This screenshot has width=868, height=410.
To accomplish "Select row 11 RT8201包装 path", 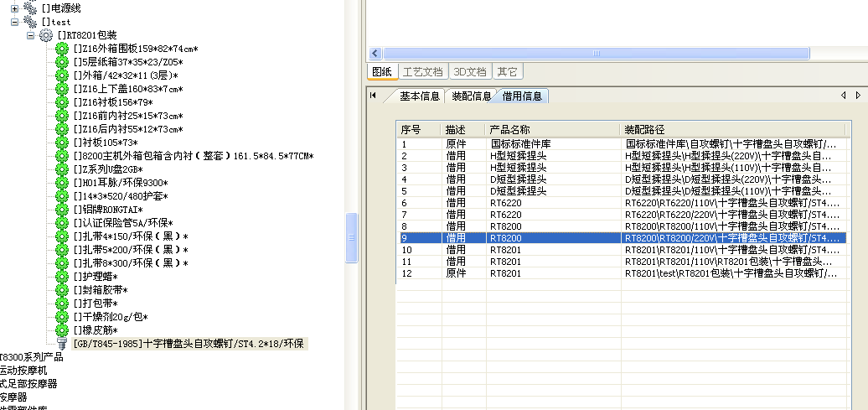I will [623, 262].
